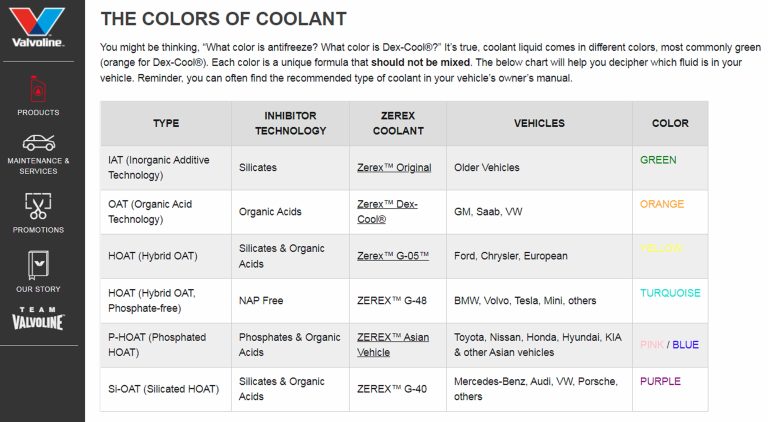Open the Zerex Dex-Cool link
768x422 pixels.
387,212
